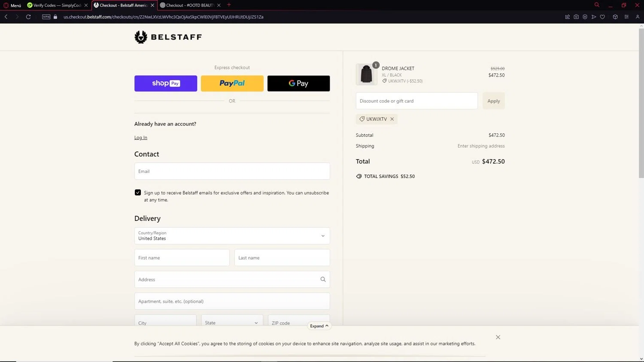644x362 pixels.
Task: Click the Total amount $472.50
Action: click(x=493, y=161)
